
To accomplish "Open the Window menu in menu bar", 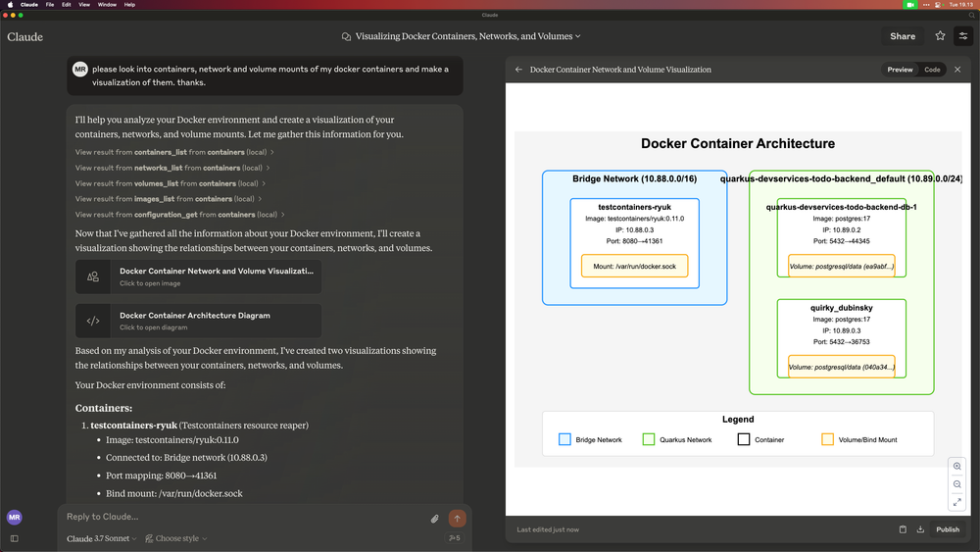I will click(x=107, y=5).
